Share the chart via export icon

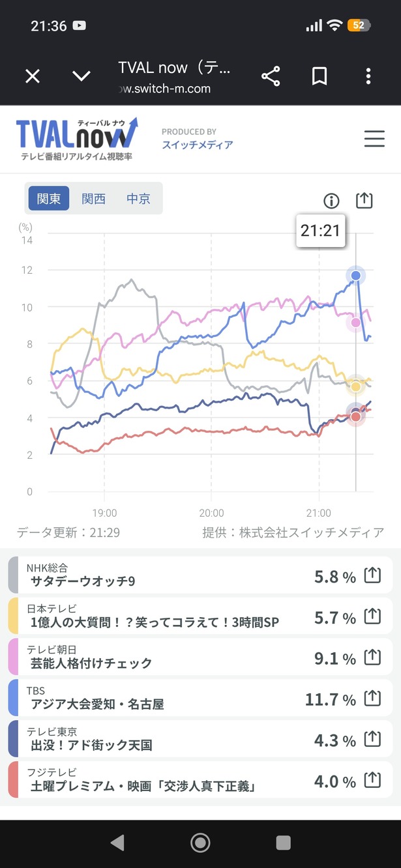pyautogui.click(x=364, y=200)
